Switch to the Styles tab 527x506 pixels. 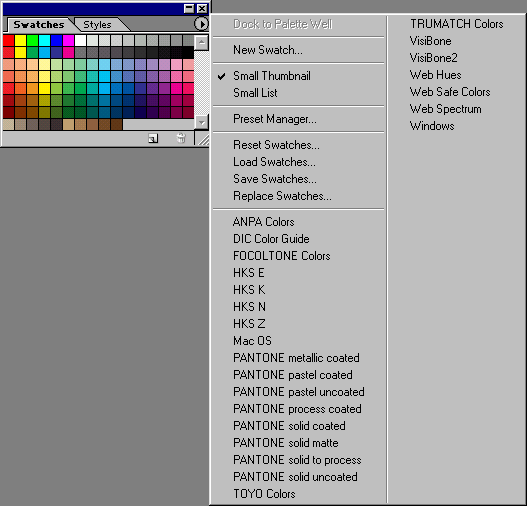pos(97,25)
